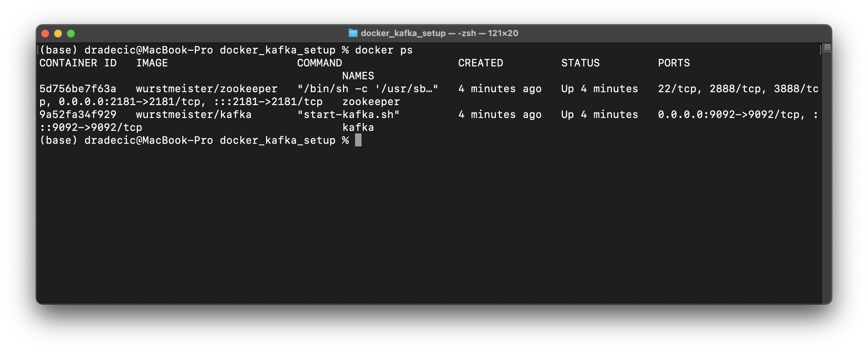Select container ID 5d756be7f63a
Viewport: 868px width, 352px height.
tap(78, 89)
